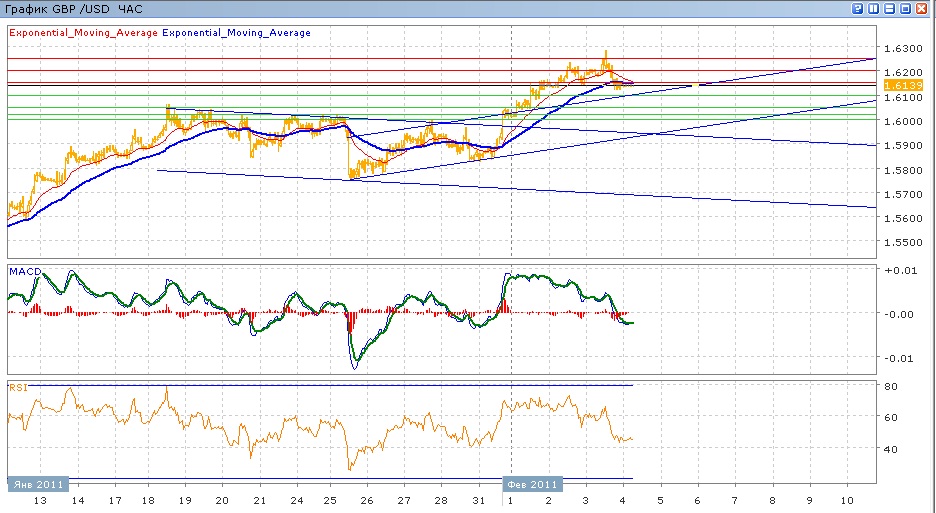Click the 80 level on RSI scale
The width and height of the screenshot is (936, 513).
[892, 386]
